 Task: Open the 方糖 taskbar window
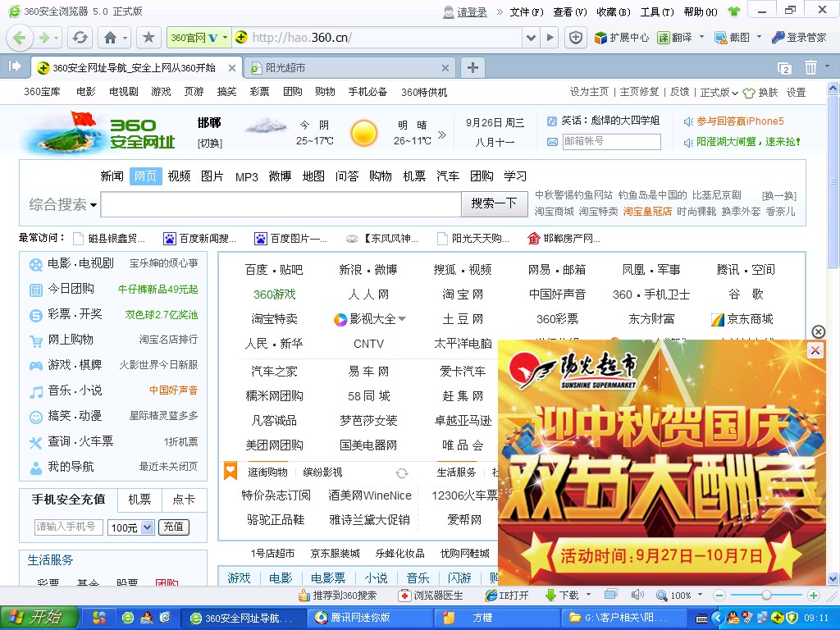point(499,618)
